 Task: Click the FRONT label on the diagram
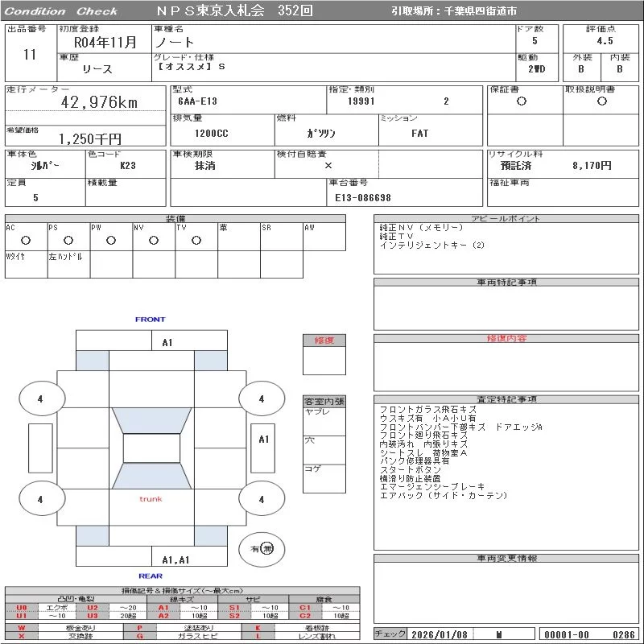(151, 320)
